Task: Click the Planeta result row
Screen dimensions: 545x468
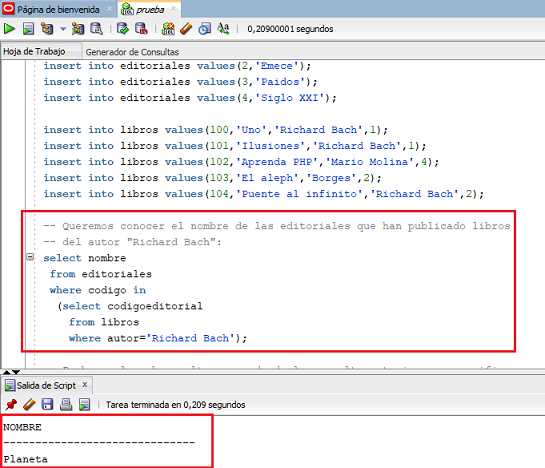Action: [x=25, y=459]
